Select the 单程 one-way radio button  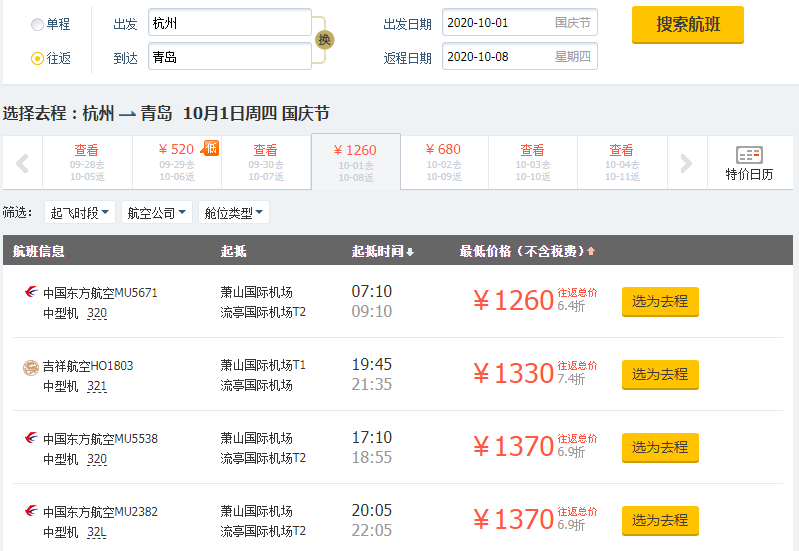pos(37,24)
